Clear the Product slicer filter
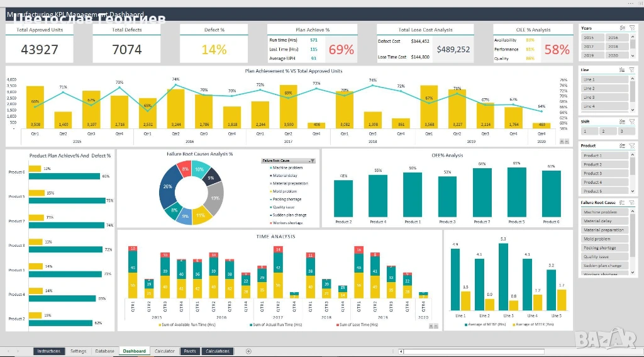 click(632, 146)
